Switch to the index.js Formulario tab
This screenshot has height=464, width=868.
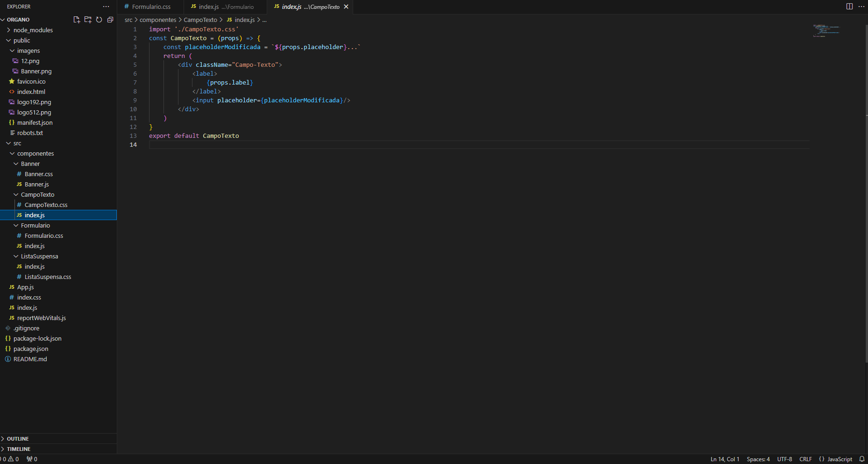pyautogui.click(x=225, y=7)
